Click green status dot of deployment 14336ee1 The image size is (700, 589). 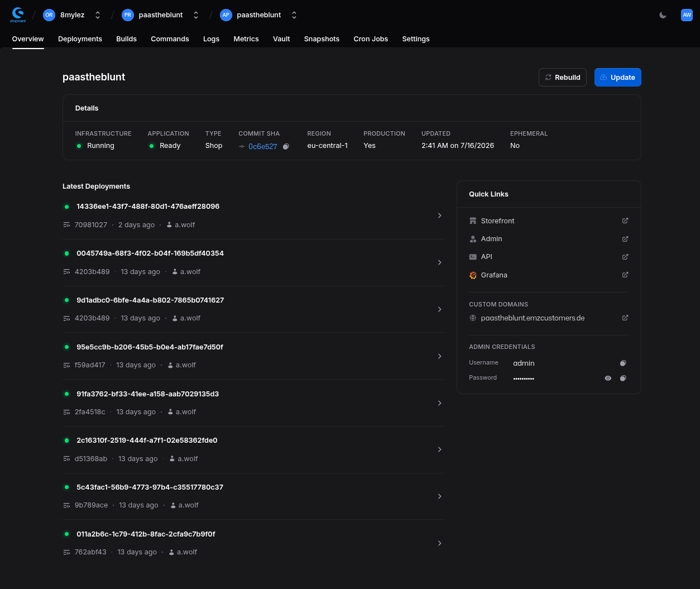(x=66, y=207)
